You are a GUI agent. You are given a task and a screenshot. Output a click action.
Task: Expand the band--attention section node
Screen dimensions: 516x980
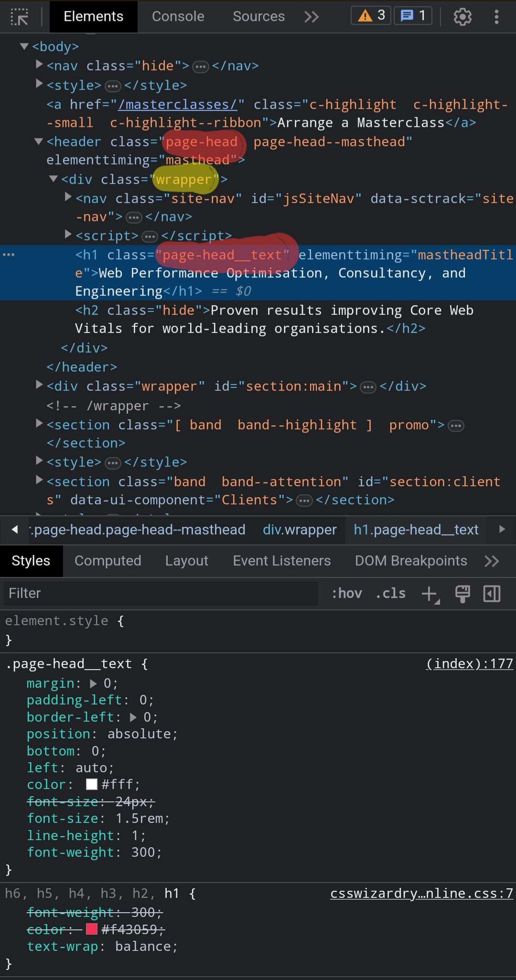tap(39, 480)
